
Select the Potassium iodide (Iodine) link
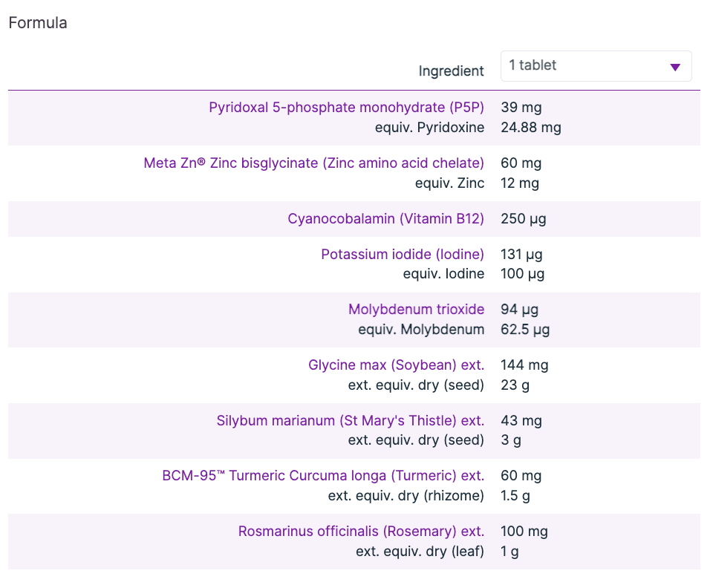(x=402, y=255)
